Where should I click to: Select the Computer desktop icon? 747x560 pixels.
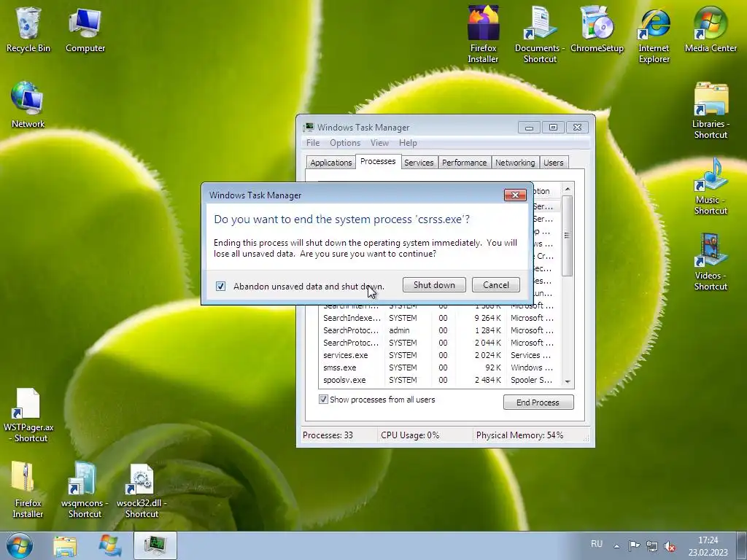click(x=85, y=29)
